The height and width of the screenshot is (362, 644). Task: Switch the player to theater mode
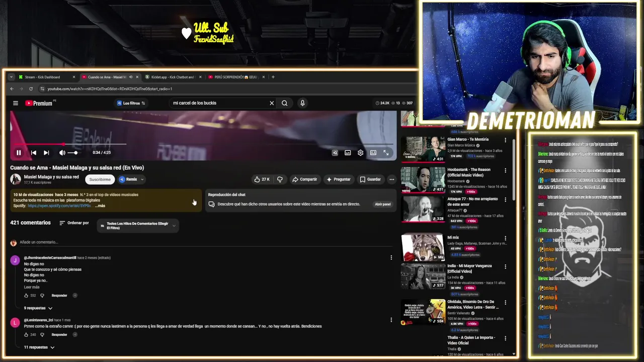373,153
